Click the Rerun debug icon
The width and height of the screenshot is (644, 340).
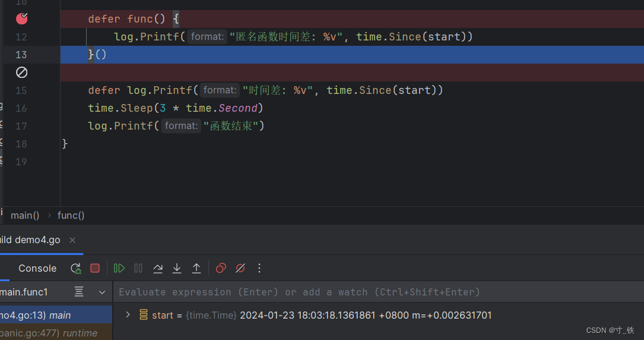(75, 269)
